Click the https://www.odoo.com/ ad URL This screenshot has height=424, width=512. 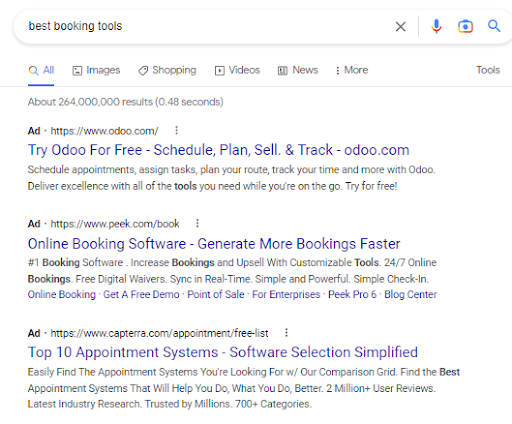[104, 131]
